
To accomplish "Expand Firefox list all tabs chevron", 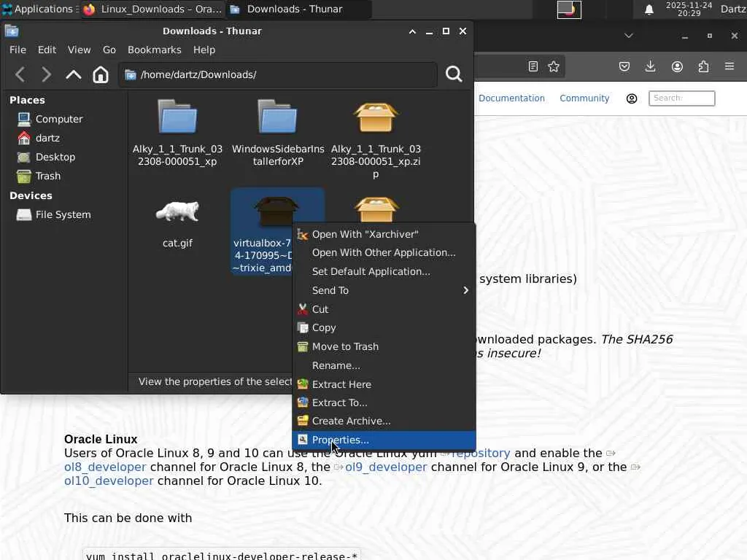I will [629, 36].
